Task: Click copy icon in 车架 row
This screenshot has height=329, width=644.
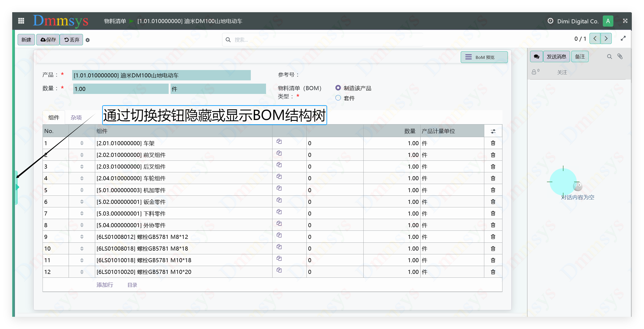Action: tap(279, 141)
